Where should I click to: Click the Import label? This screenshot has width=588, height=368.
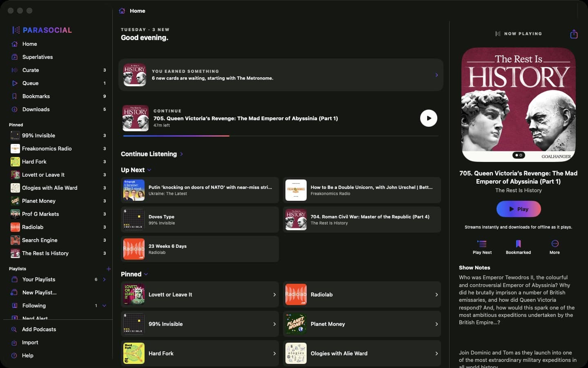click(x=30, y=342)
